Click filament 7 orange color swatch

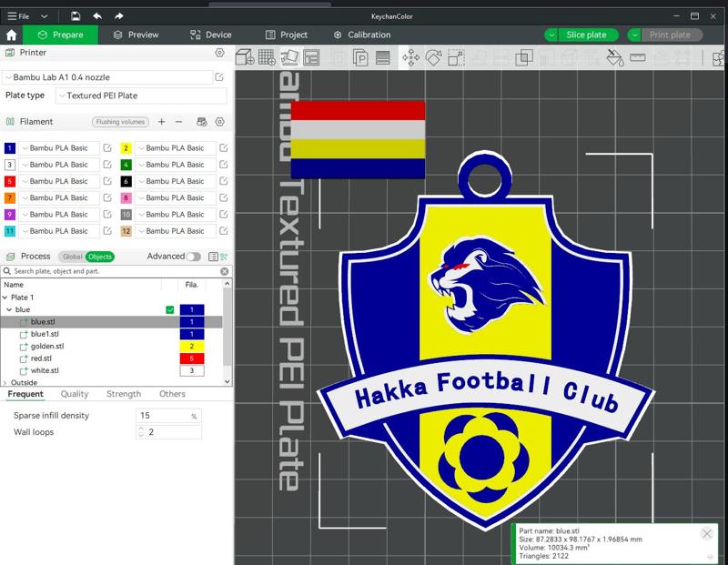click(x=10, y=197)
